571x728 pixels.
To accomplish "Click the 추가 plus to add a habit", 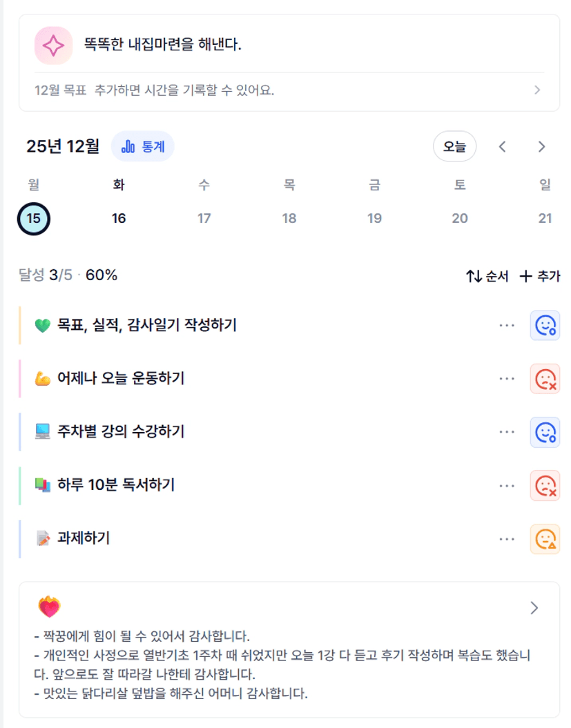I will (x=526, y=277).
